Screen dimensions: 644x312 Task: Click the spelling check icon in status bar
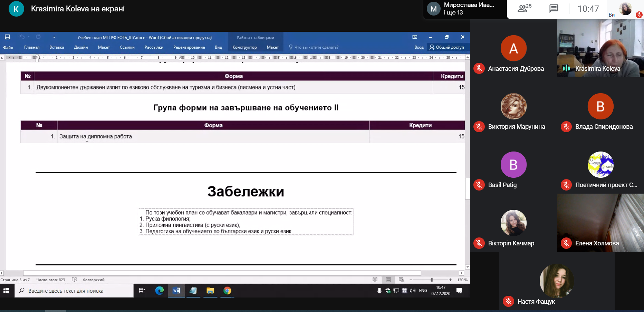coord(74,280)
